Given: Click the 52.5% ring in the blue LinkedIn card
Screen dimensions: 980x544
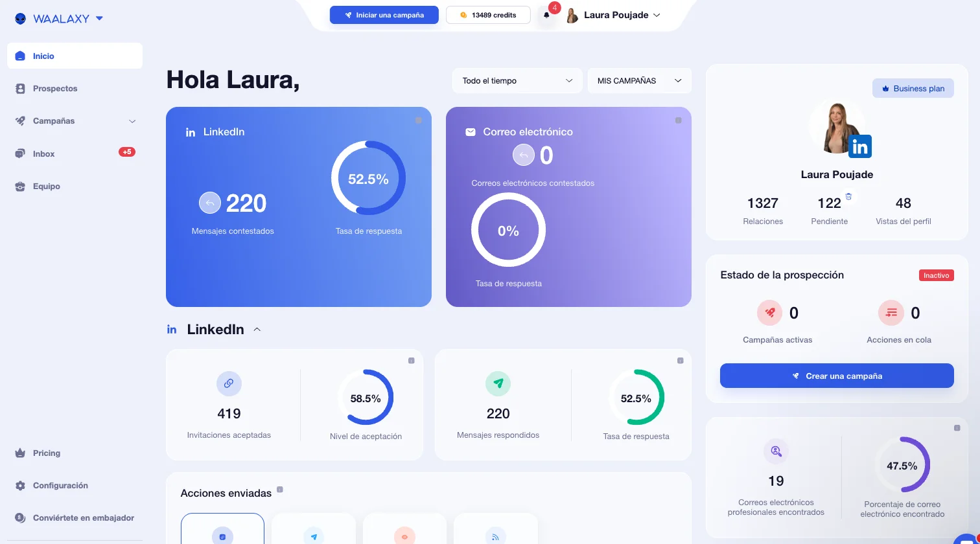Looking at the screenshot, I should click(368, 178).
